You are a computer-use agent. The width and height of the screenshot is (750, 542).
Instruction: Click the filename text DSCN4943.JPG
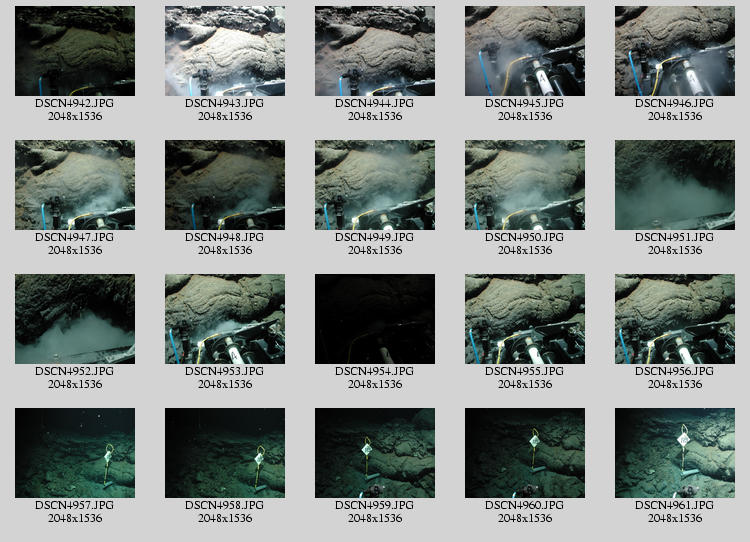(225, 103)
